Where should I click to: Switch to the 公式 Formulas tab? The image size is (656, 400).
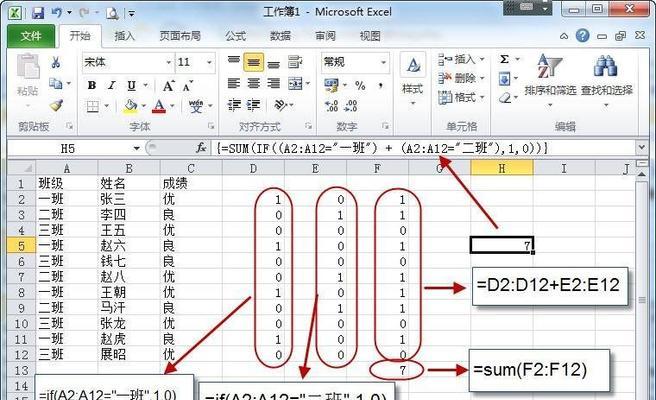tap(236, 36)
